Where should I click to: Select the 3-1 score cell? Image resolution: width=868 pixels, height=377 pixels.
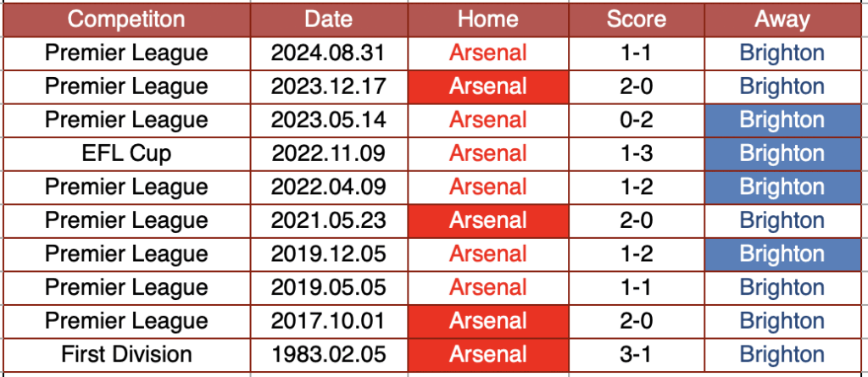point(636,354)
